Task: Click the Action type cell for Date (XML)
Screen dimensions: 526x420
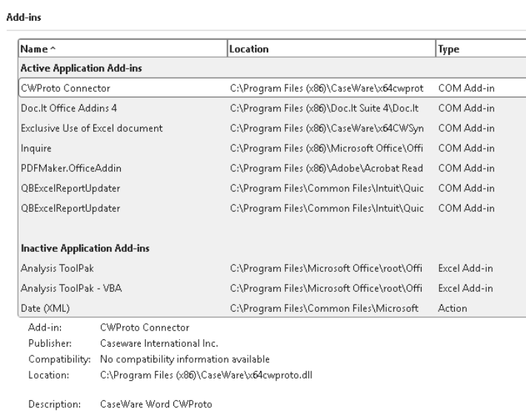Action: (453, 308)
